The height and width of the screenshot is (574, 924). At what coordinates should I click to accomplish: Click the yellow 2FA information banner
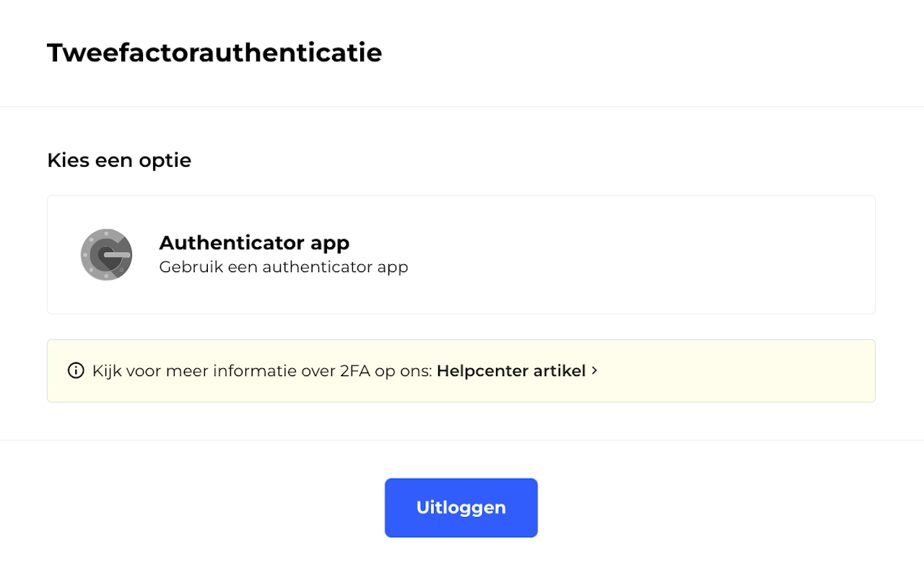point(722,371)
